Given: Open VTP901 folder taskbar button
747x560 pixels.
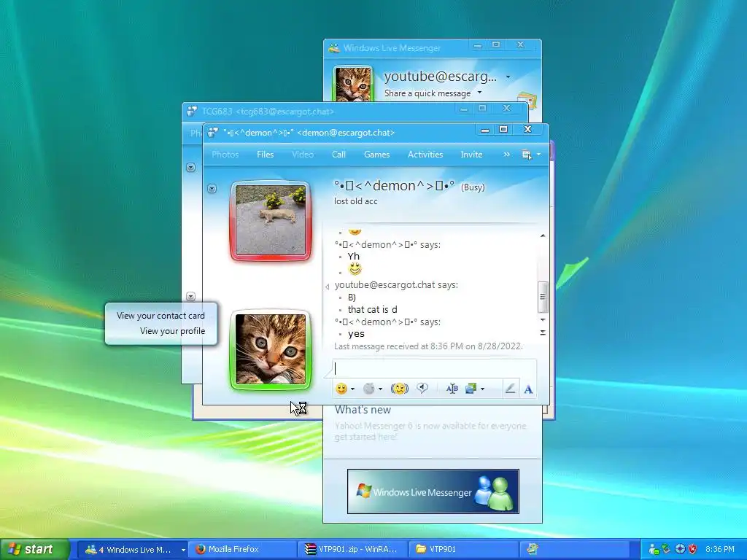Looking at the screenshot, I should pos(464,550).
